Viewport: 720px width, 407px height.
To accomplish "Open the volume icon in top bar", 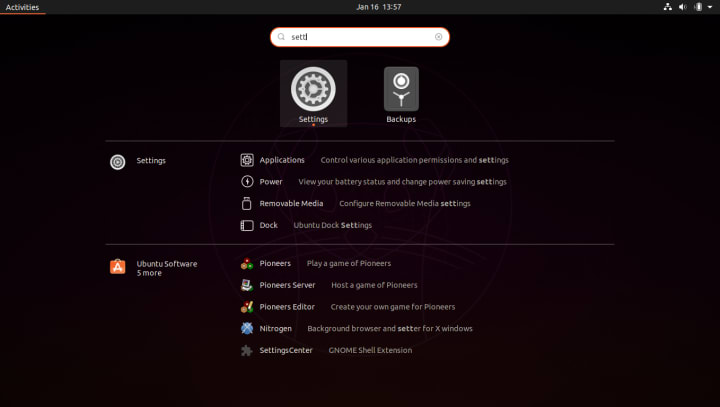I will coord(683,7).
